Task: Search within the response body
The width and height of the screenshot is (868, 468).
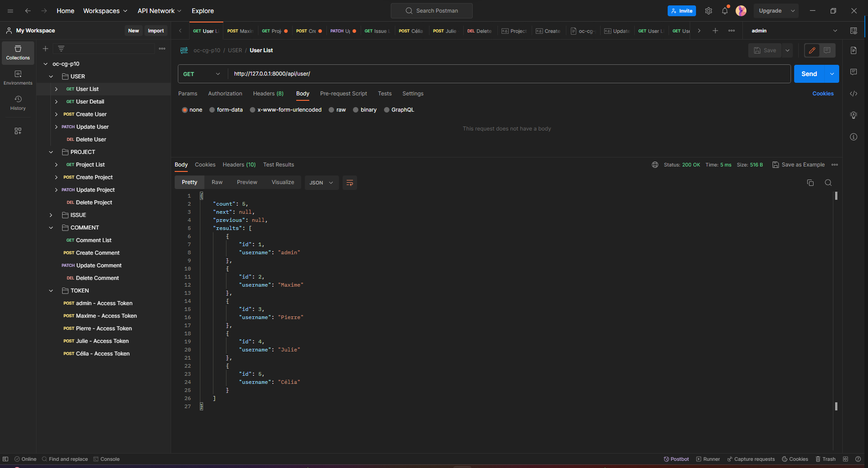Action: [x=828, y=183]
